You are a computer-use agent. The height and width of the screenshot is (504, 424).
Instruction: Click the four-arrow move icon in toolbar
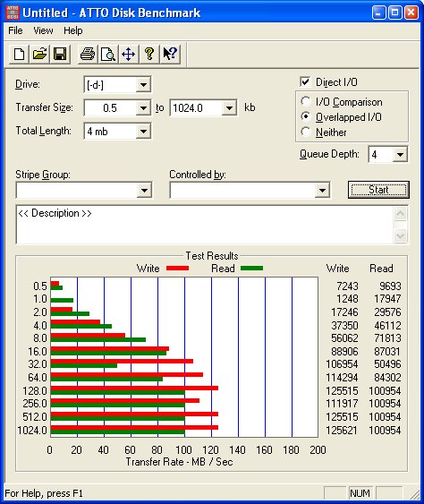point(129,54)
